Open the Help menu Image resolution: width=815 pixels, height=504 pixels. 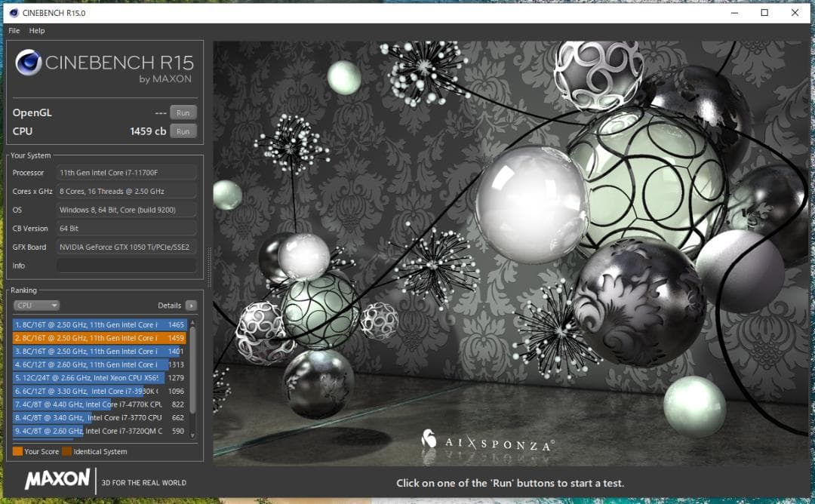click(x=35, y=30)
